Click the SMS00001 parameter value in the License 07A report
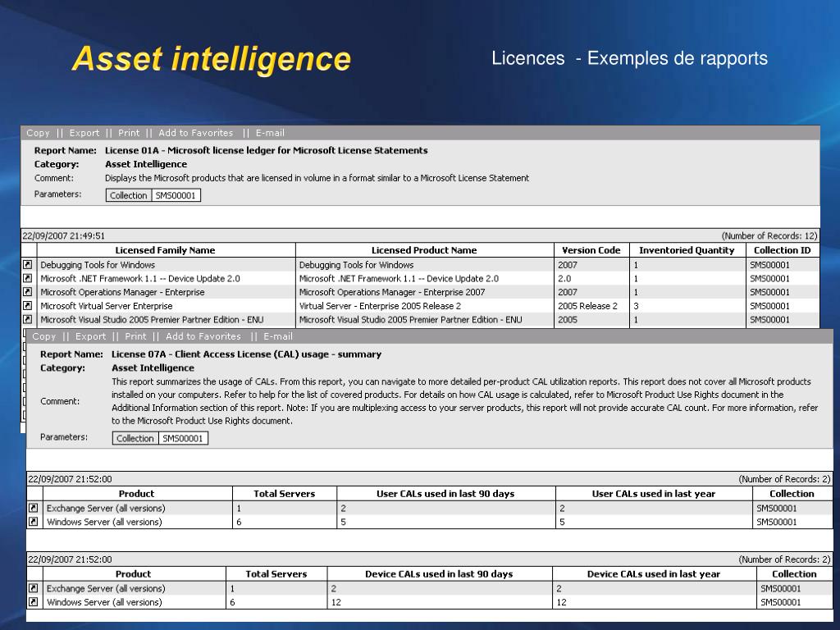The height and width of the screenshot is (630, 840). [183, 438]
